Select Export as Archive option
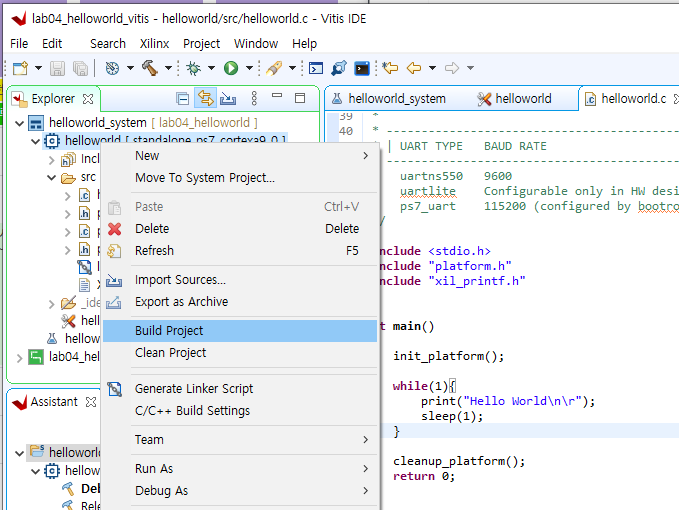Image resolution: width=679 pixels, height=510 pixels. pyautogui.click(x=240, y=302)
